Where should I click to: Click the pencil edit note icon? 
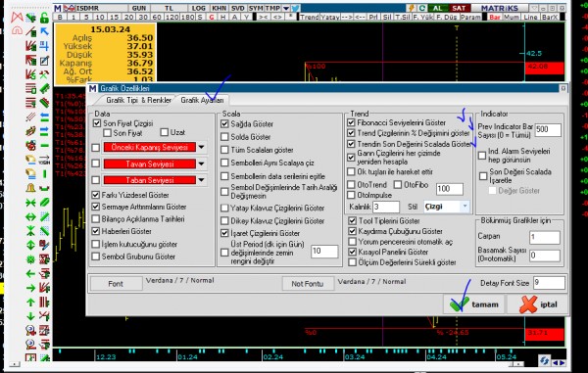(45, 60)
